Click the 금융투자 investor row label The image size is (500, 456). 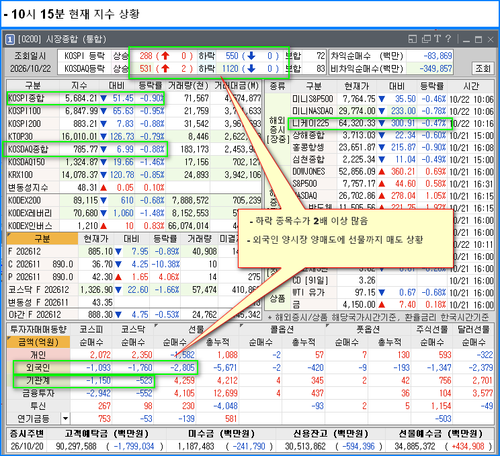point(38,393)
